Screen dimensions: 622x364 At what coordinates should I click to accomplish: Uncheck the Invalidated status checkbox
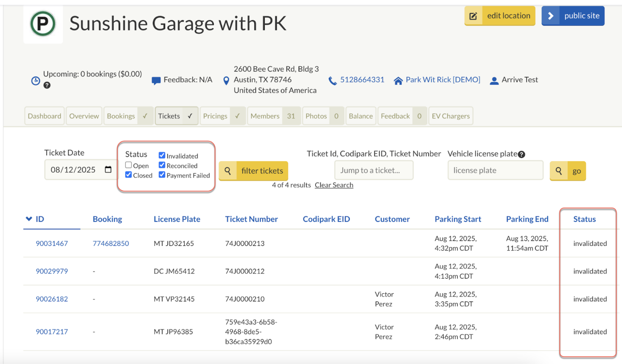(162, 155)
